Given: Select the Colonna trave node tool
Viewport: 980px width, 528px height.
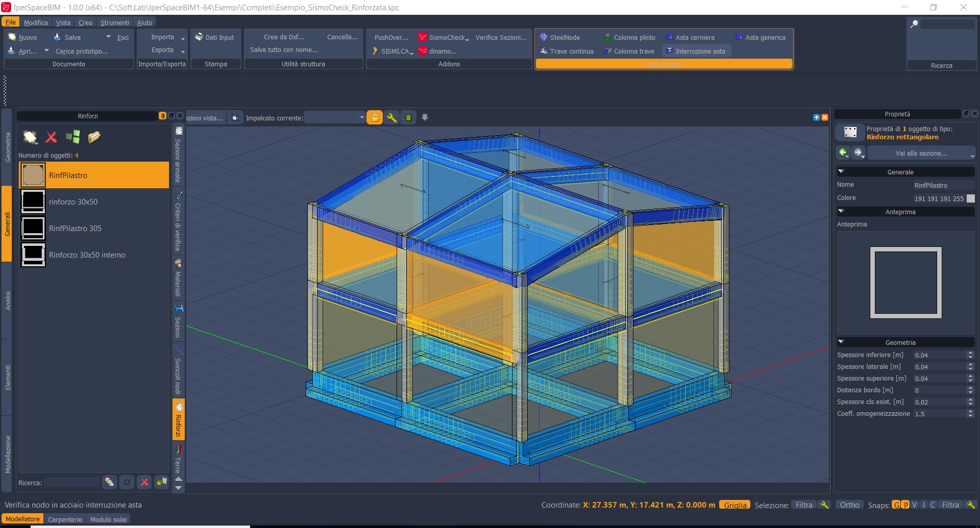Looking at the screenshot, I should (x=629, y=51).
